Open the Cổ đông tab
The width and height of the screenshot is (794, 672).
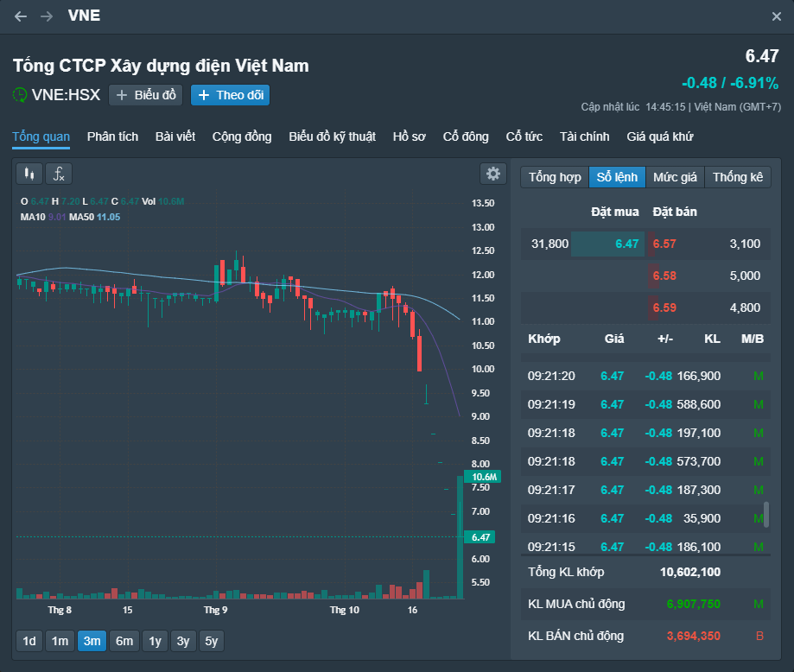click(x=466, y=136)
